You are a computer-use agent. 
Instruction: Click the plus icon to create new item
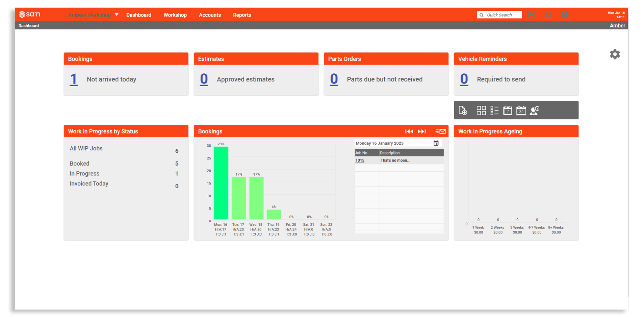532,15
